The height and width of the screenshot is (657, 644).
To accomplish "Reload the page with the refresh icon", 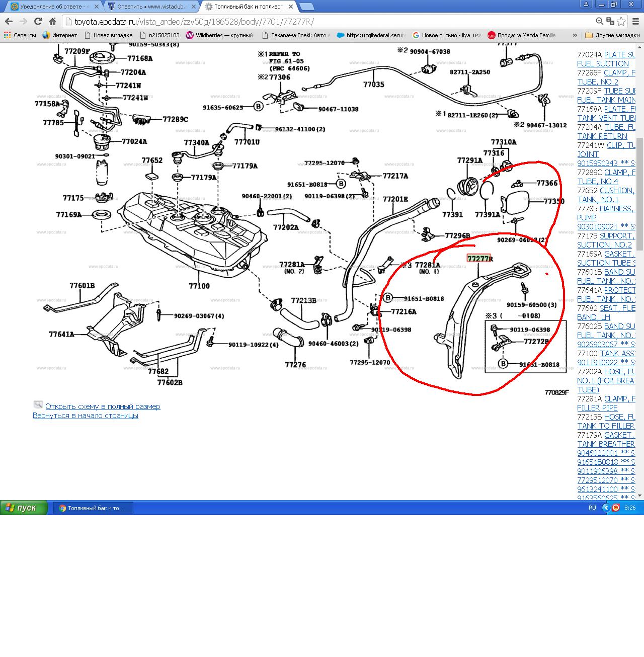I will point(38,21).
